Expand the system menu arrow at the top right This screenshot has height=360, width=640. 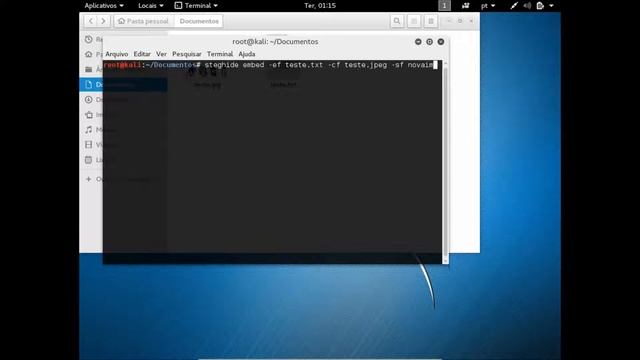tap(551, 6)
